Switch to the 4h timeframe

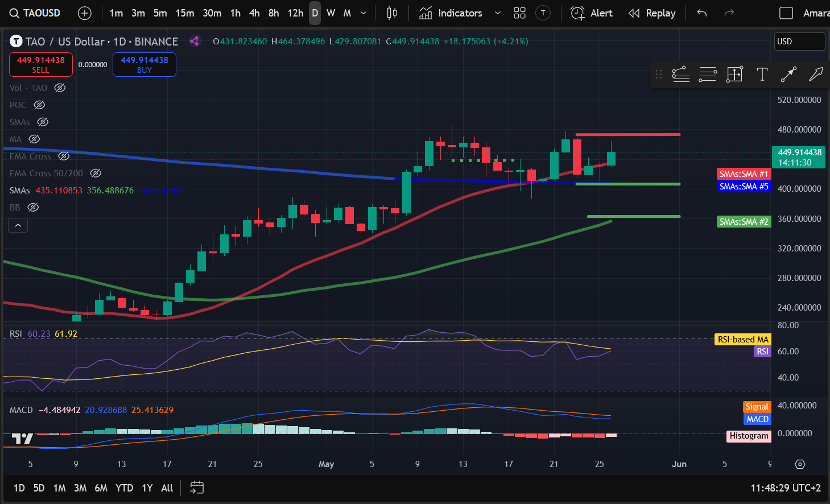coord(254,13)
